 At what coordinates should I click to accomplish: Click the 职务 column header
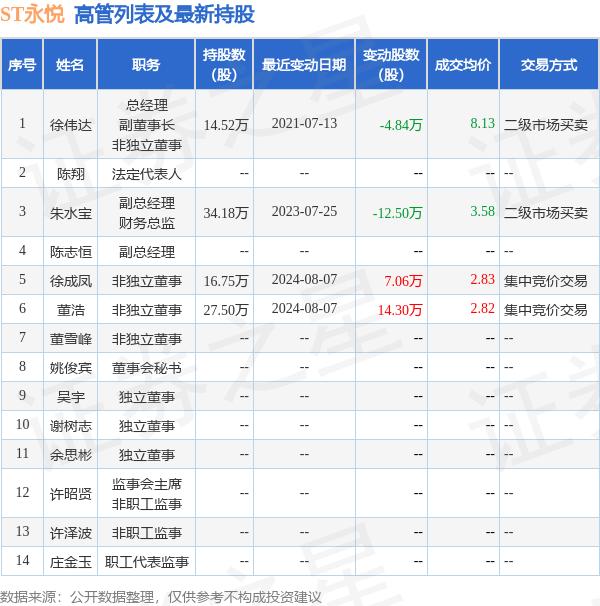(146, 65)
